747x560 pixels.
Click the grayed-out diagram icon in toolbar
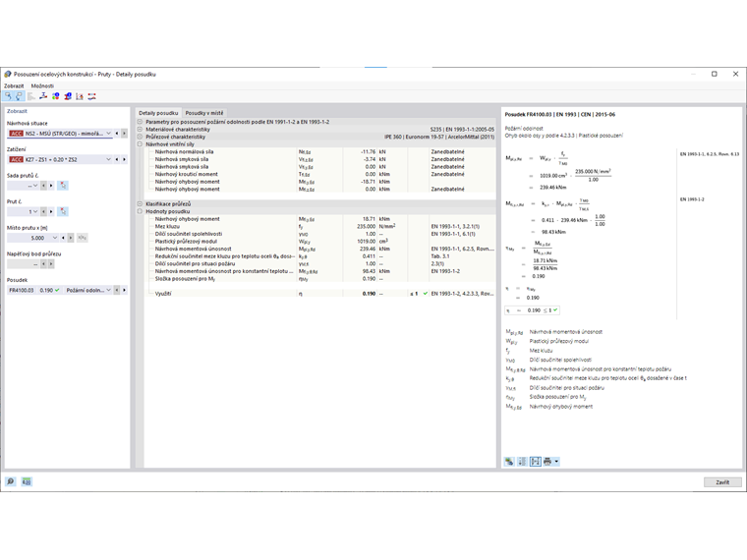[x=31, y=96]
